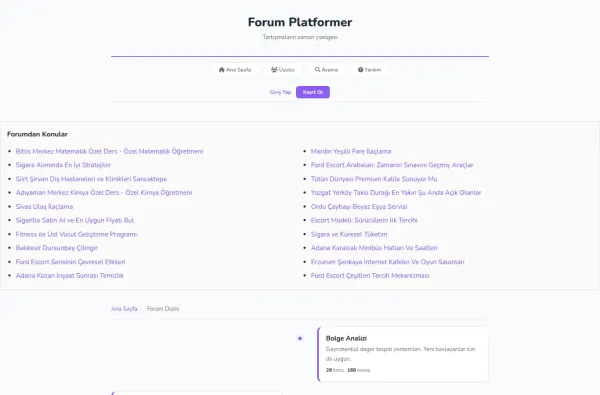The width and height of the screenshot is (600, 395).
Task: Open Bitlis Merkez Matematik Özel Ders topic
Action: tap(109, 151)
